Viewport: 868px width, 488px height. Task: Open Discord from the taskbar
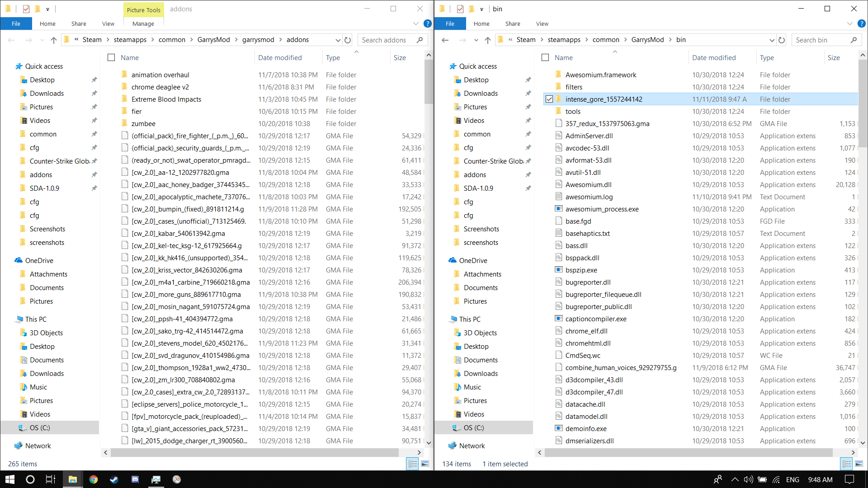[135, 479]
